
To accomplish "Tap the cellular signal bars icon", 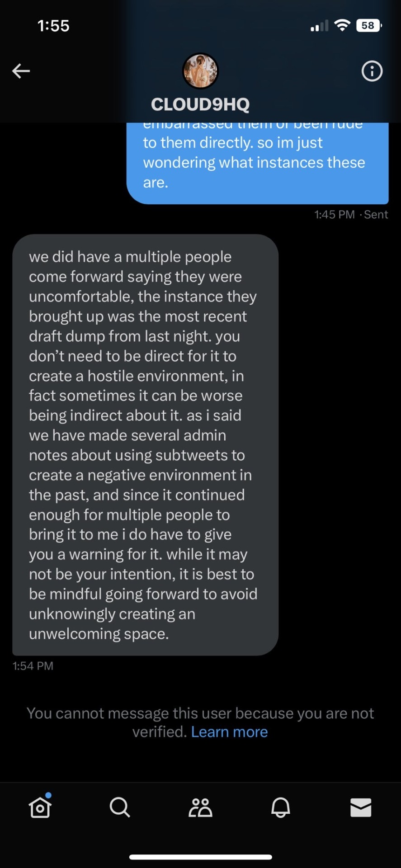I will coord(319,26).
